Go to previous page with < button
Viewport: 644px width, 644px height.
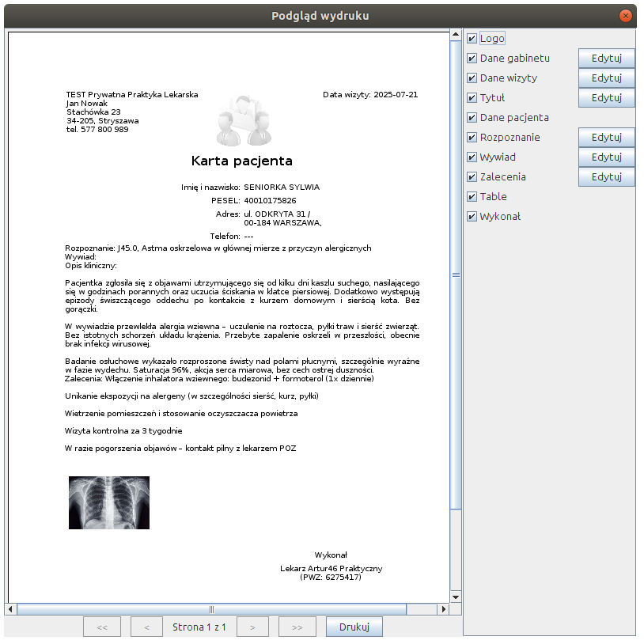pyautogui.click(x=146, y=627)
